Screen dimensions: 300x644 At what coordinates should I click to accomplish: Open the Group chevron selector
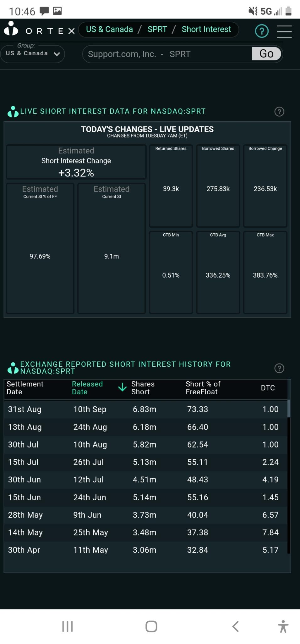pos(57,54)
